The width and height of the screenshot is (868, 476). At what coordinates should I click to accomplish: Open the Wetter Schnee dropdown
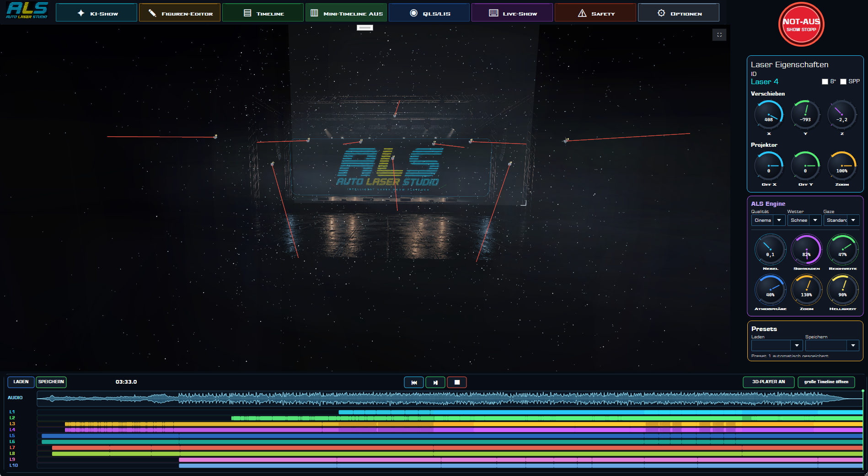[x=804, y=220]
